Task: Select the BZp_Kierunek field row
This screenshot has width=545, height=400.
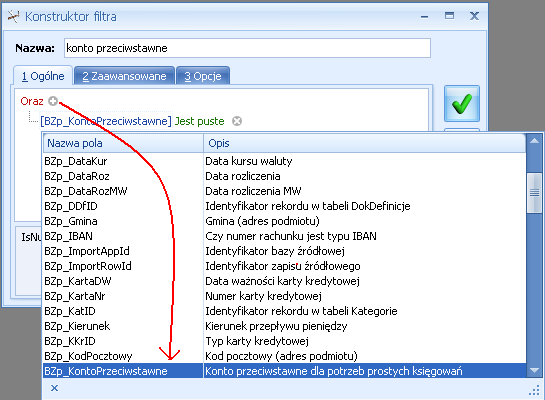Action: (x=284, y=326)
